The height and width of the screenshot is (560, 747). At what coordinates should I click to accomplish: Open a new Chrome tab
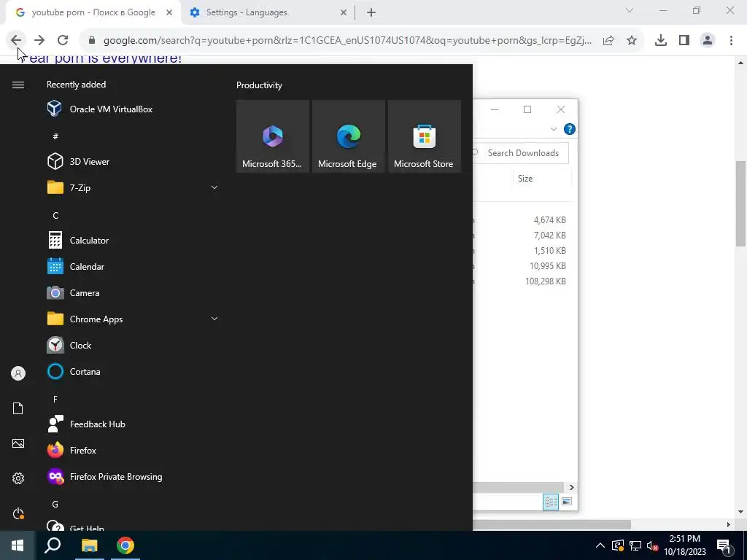point(371,13)
